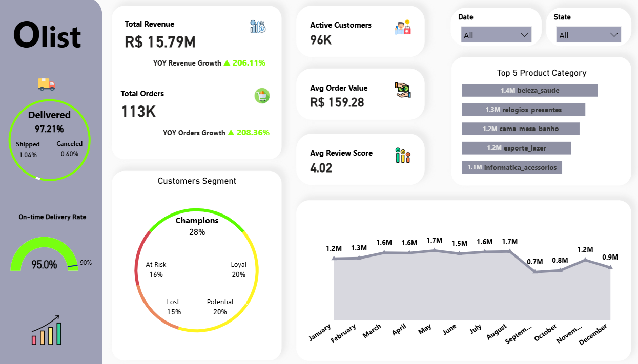Click the Canceled 0.60% label

coord(69,149)
